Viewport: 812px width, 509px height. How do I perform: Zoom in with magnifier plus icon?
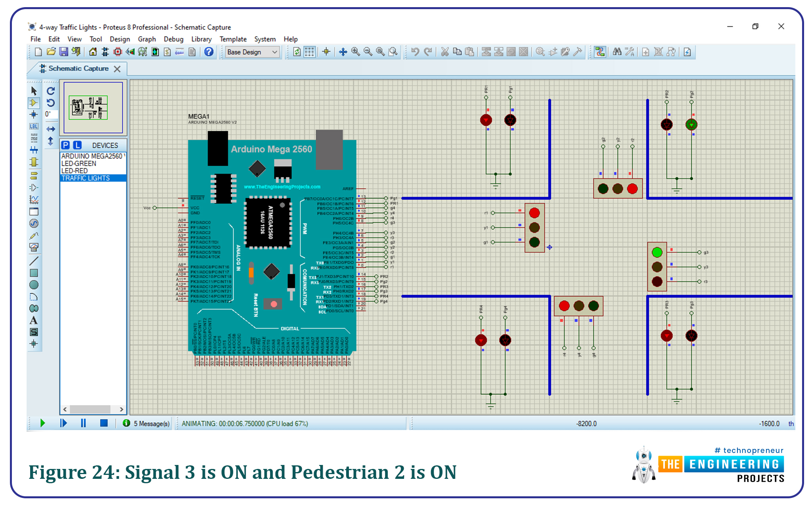pos(355,52)
